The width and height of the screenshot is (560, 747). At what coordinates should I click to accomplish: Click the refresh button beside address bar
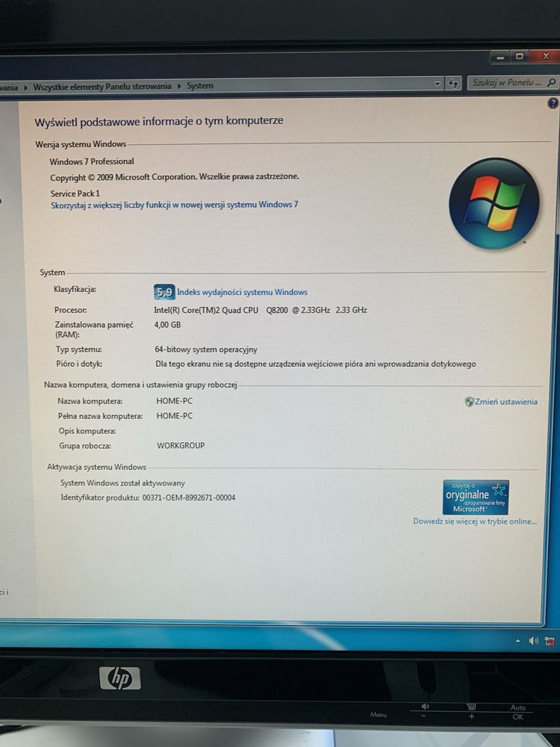coord(453,84)
